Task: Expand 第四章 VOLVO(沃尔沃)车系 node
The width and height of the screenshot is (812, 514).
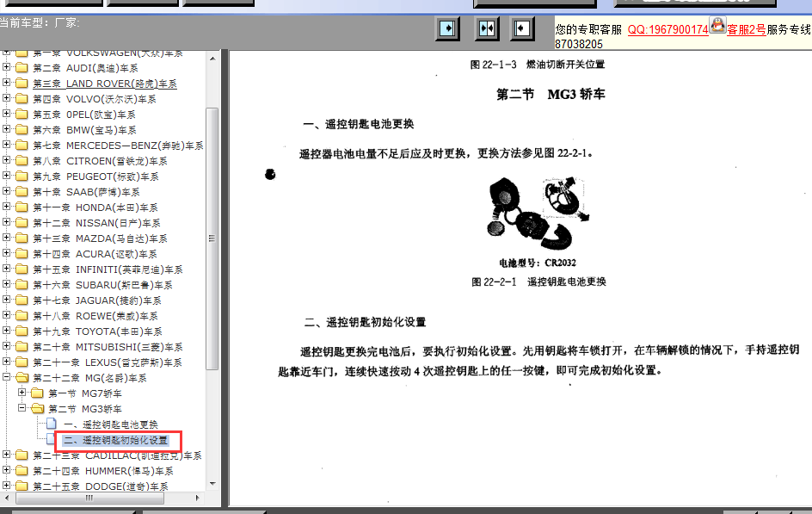Action: point(6,98)
